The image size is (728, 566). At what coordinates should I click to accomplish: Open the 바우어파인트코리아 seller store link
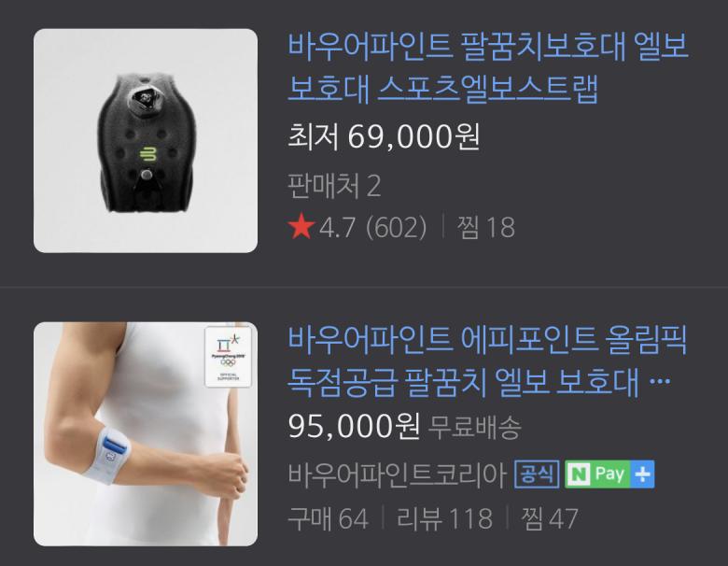click(397, 474)
